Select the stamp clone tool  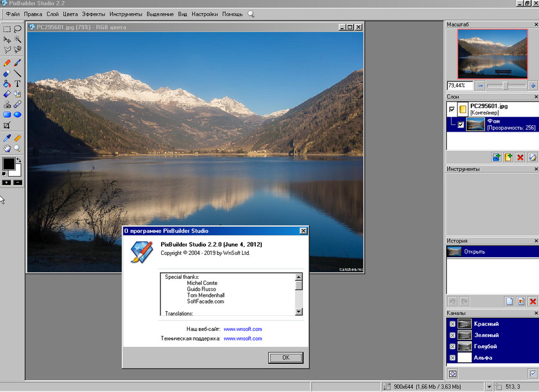(7, 104)
